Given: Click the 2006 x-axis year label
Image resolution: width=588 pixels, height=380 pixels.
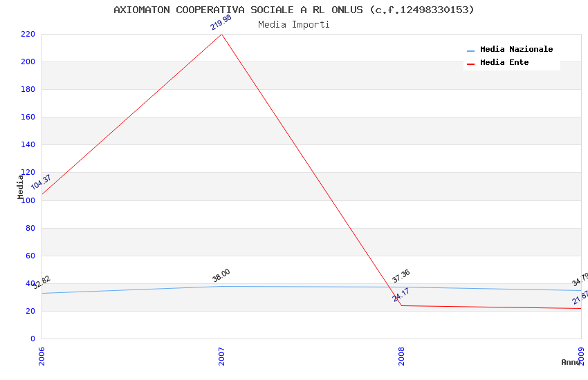Looking at the screenshot, I should click(42, 357).
